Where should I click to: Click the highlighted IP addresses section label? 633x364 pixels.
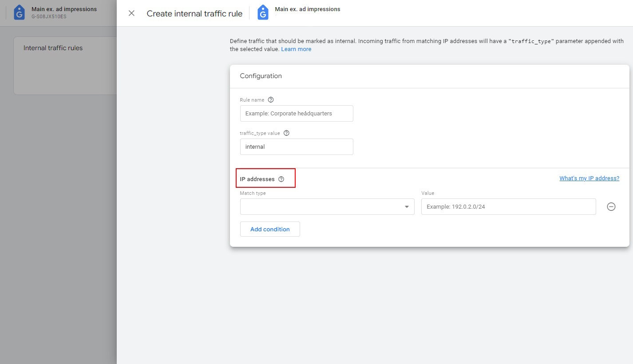[257, 178]
